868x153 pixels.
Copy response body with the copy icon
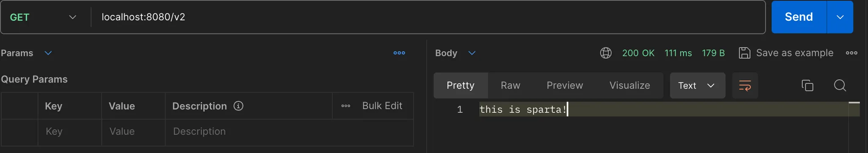[x=807, y=85]
